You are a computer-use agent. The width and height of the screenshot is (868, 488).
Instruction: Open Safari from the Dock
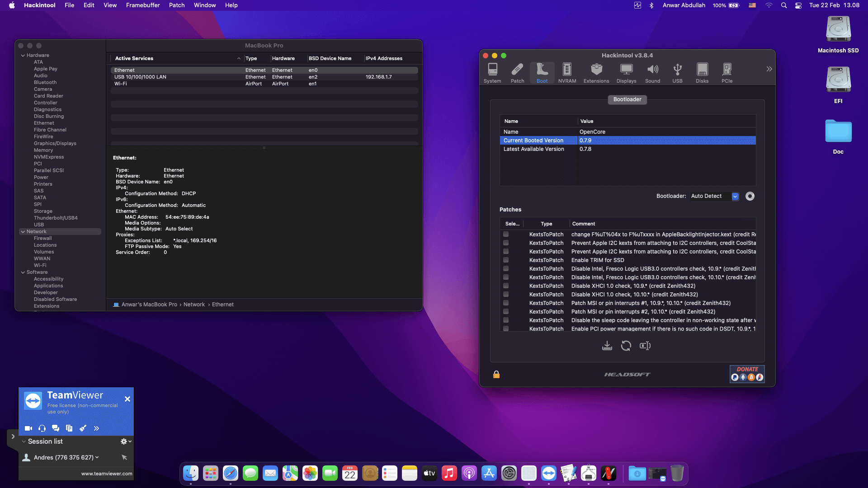pos(231,473)
